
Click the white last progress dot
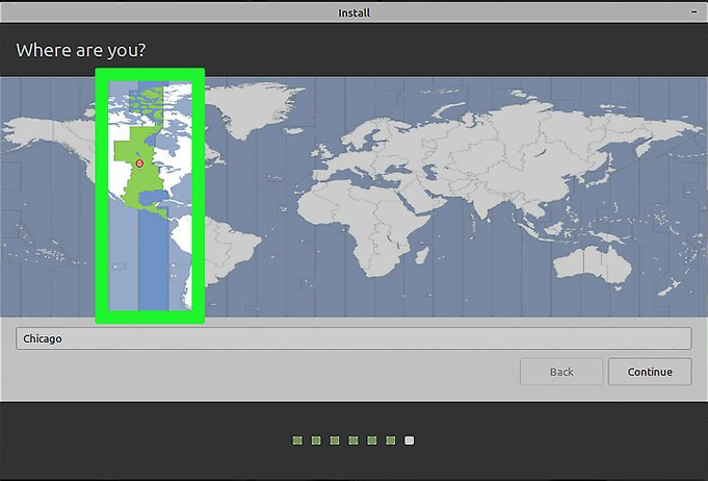tap(409, 440)
